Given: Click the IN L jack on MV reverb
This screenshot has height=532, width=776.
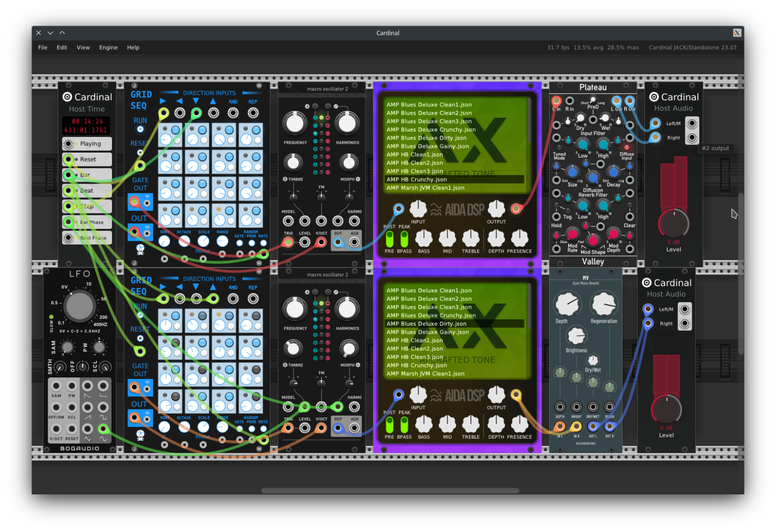Looking at the screenshot, I should (560, 427).
